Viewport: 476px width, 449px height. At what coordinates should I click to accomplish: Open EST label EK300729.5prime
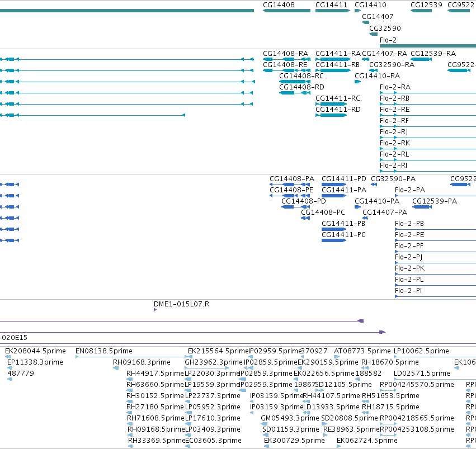[x=294, y=441]
